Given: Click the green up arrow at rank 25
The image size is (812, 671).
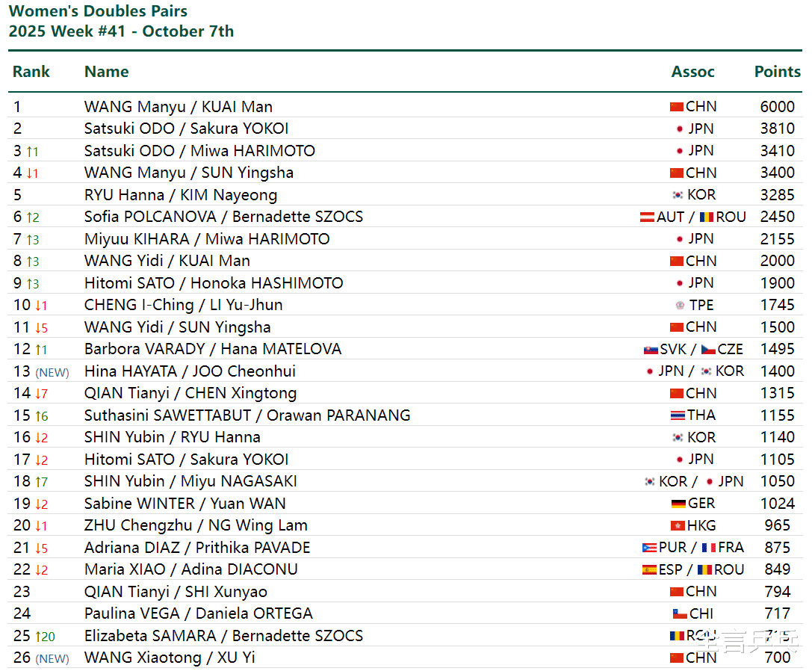Looking at the screenshot, I should pos(37,637).
